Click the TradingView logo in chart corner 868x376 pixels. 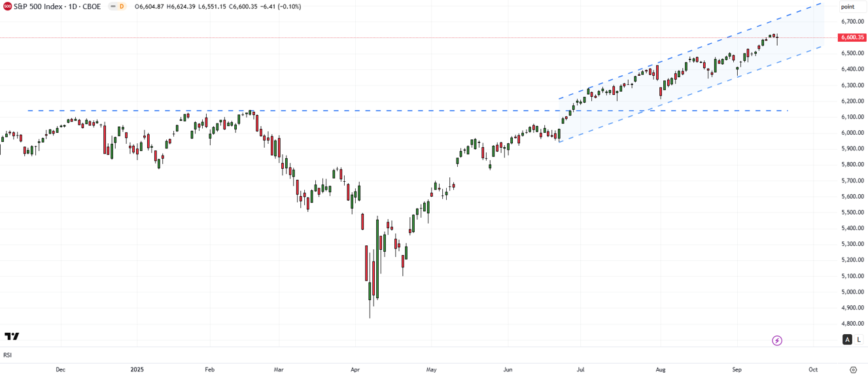tap(12, 336)
